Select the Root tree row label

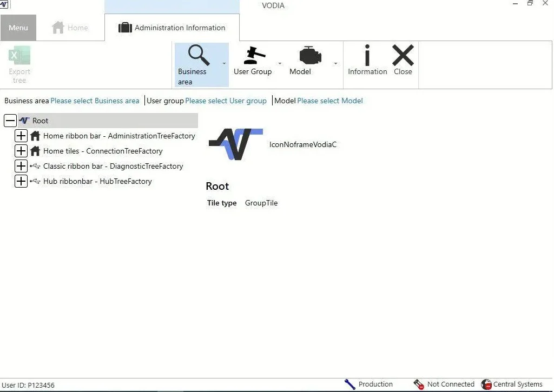pos(40,121)
